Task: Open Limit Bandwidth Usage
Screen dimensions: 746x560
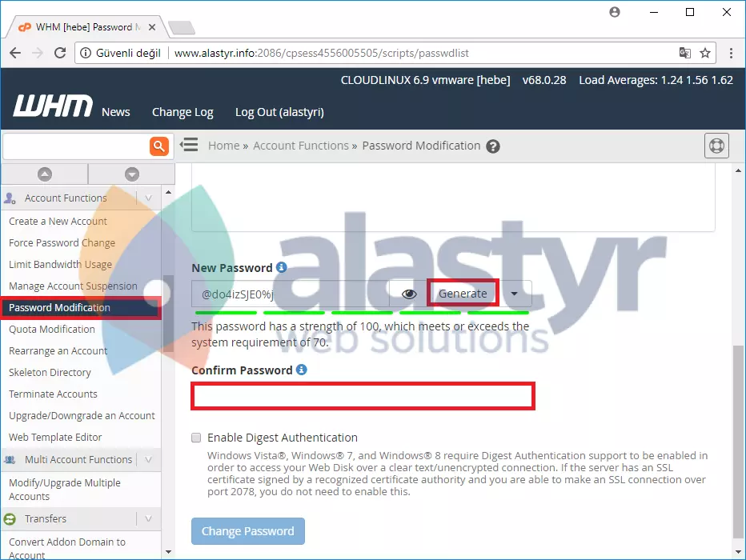Action: [60, 264]
